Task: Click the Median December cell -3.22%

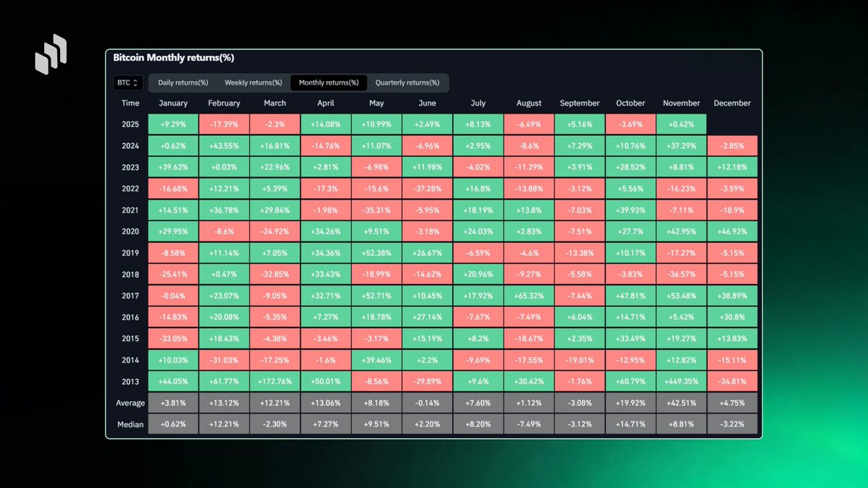Action: pos(732,424)
